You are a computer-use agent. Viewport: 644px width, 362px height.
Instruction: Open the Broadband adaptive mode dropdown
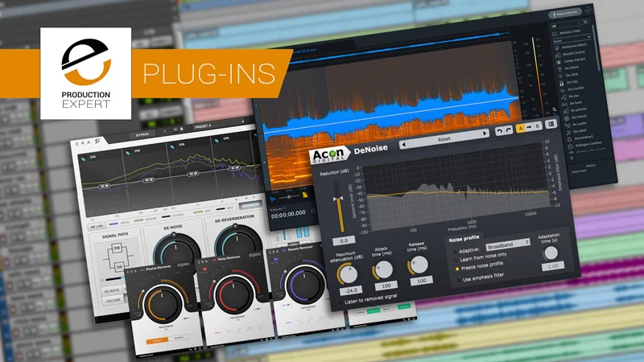(x=508, y=245)
